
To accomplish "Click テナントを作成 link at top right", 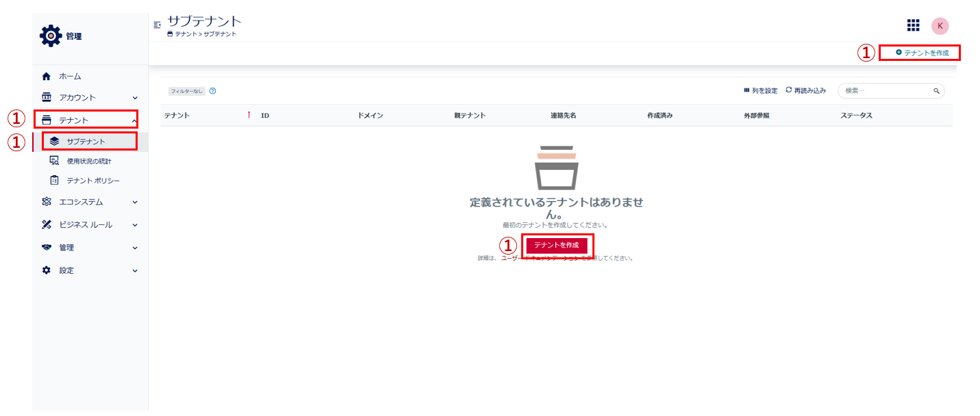I will click(x=922, y=53).
